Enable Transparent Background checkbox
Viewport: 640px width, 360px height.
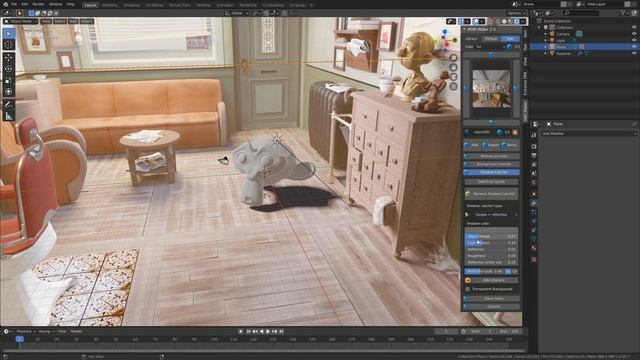468,289
